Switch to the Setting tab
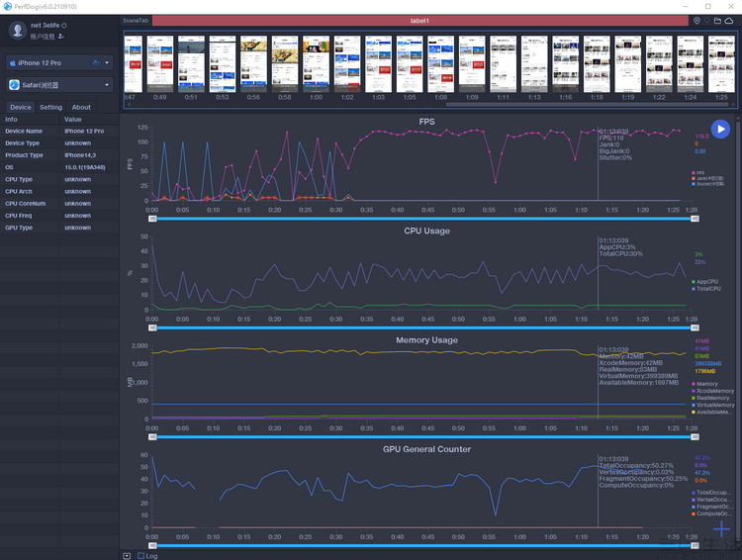 coord(50,108)
